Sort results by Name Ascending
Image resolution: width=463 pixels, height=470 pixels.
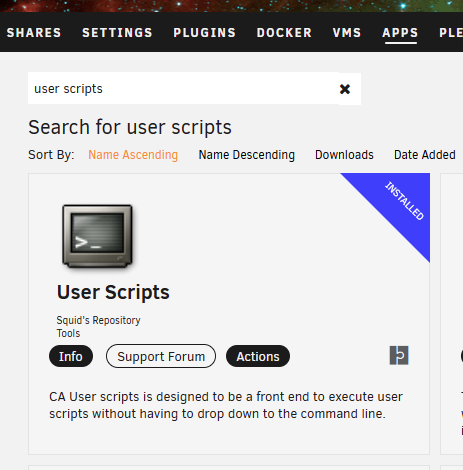(x=133, y=155)
